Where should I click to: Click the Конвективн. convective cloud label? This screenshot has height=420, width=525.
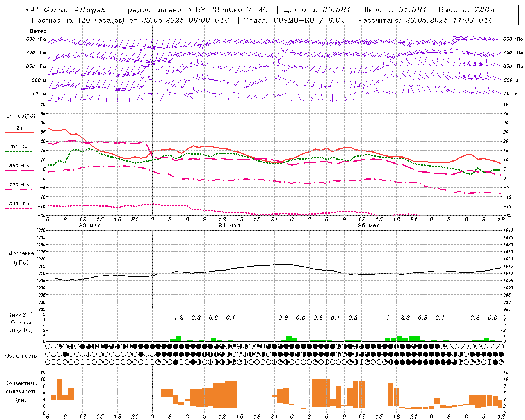click(x=21, y=383)
